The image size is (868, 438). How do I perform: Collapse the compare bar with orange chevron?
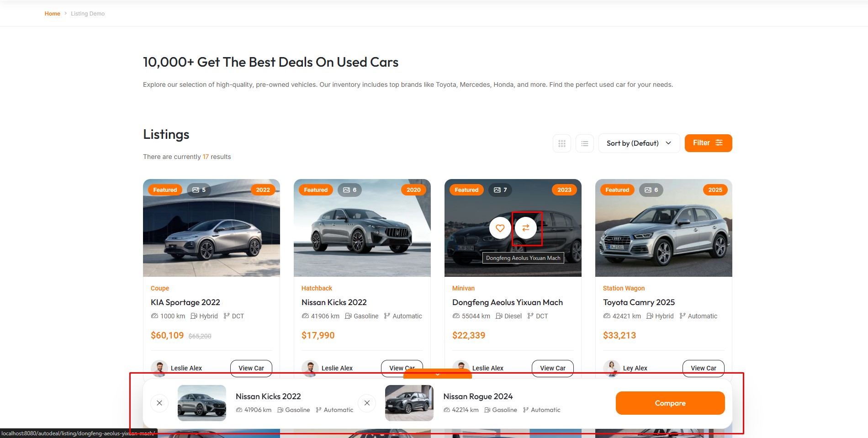438,374
